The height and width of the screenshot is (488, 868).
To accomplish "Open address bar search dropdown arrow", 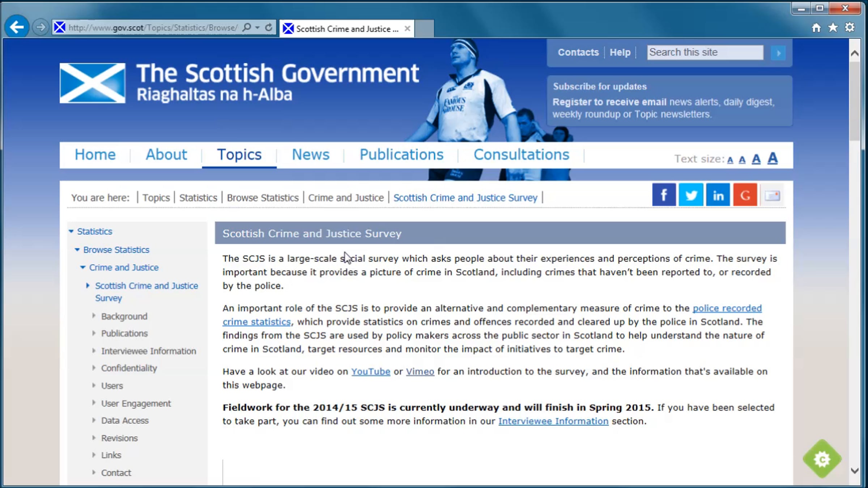I will pos(258,27).
